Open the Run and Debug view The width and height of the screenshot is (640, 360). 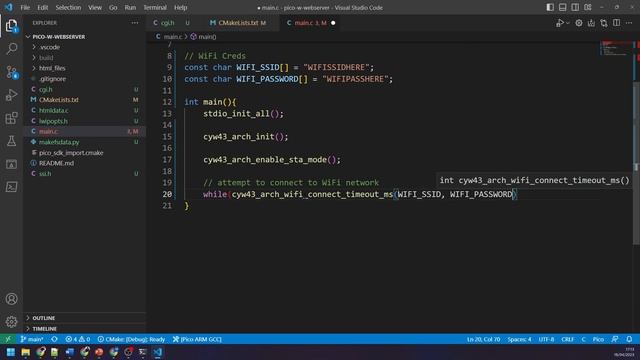pos(11,95)
